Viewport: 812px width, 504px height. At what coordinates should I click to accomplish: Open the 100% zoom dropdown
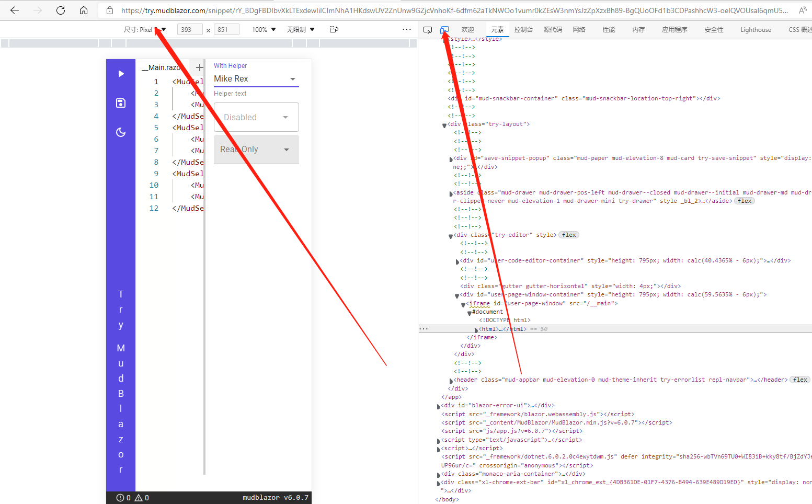pyautogui.click(x=264, y=30)
